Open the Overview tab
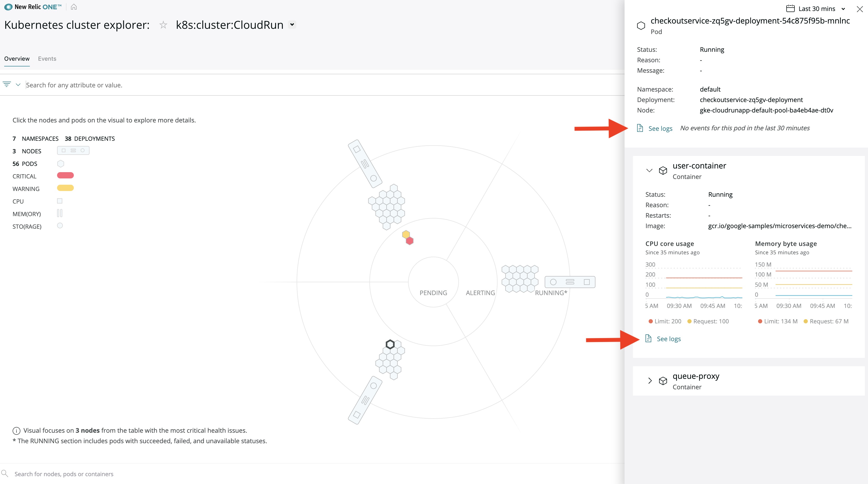The width and height of the screenshot is (868, 484). [17, 59]
